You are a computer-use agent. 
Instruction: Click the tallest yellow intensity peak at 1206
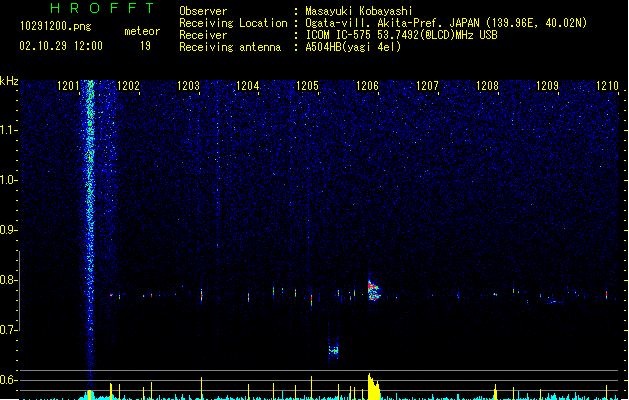point(373,387)
